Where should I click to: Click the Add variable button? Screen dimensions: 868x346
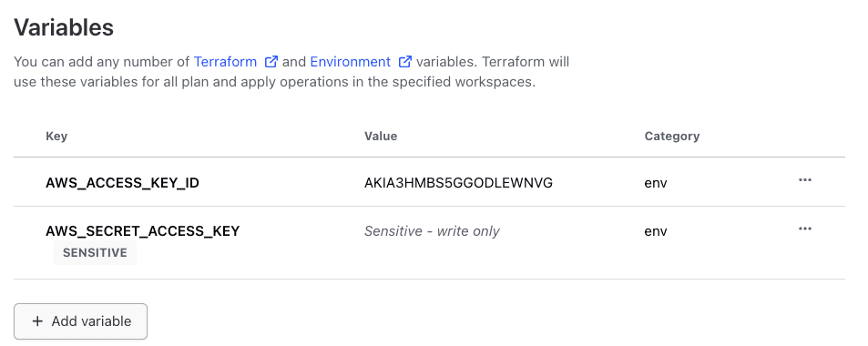pyautogui.click(x=80, y=321)
